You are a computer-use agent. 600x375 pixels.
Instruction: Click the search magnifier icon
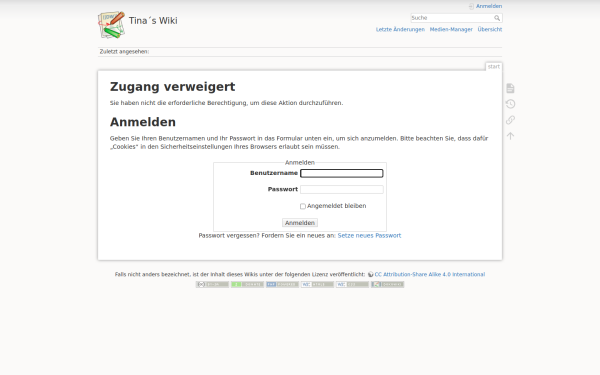pyautogui.click(x=497, y=18)
